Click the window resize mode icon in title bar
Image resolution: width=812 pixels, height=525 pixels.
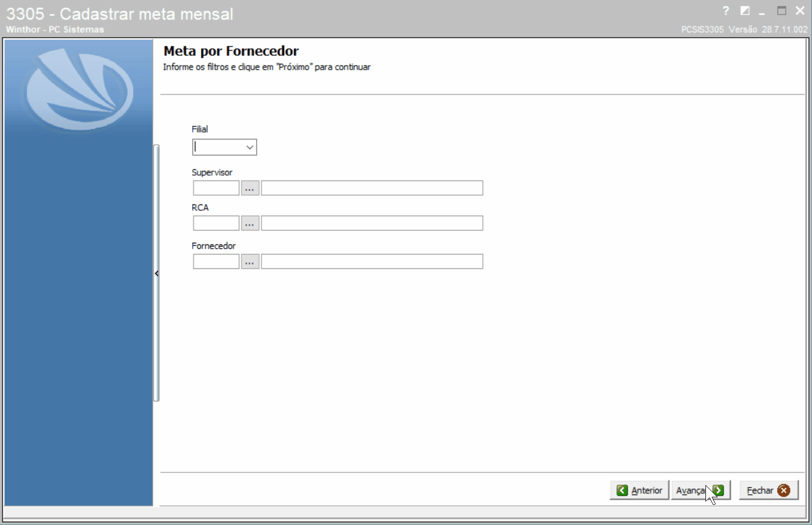pos(745,11)
